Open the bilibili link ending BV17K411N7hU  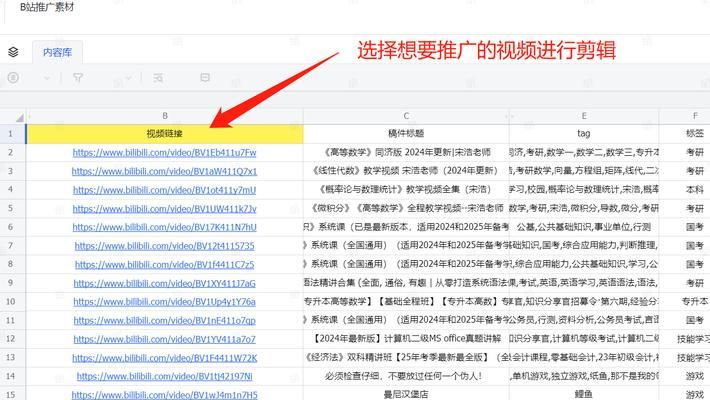pos(164,227)
